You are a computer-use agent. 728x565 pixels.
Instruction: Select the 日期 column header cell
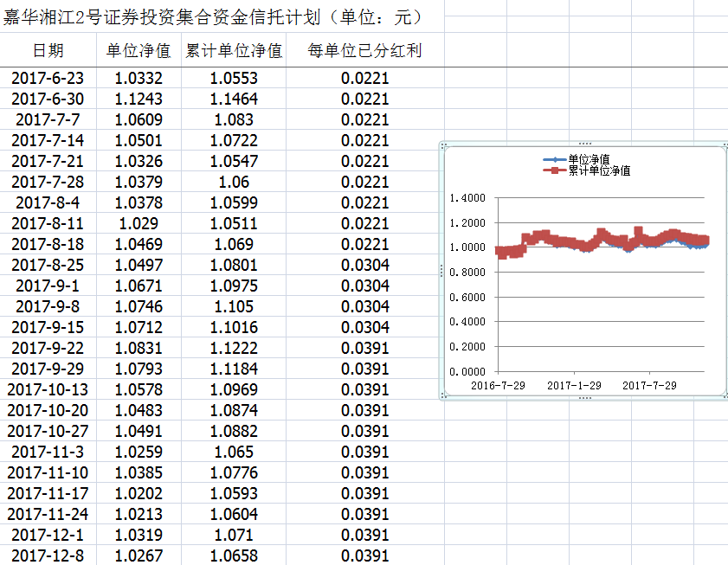pos(48,51)
